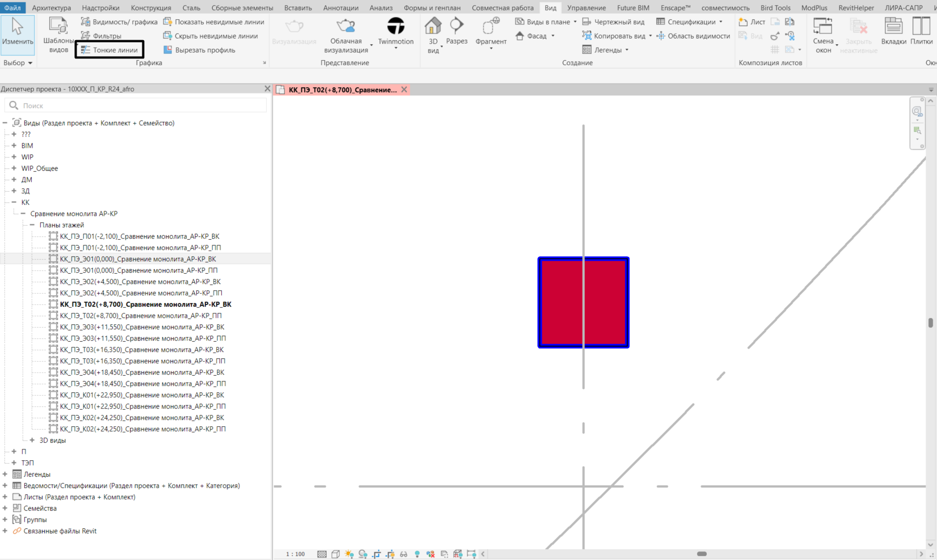Collapse the Планы этажей node
This screenshot has width=937, height=560.
point(32,225)
